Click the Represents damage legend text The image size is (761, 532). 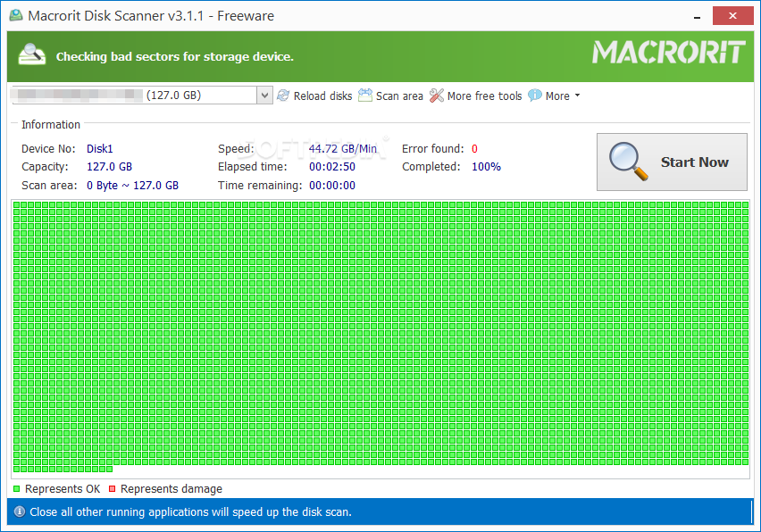pyautogui.click(x=171, y=489)
